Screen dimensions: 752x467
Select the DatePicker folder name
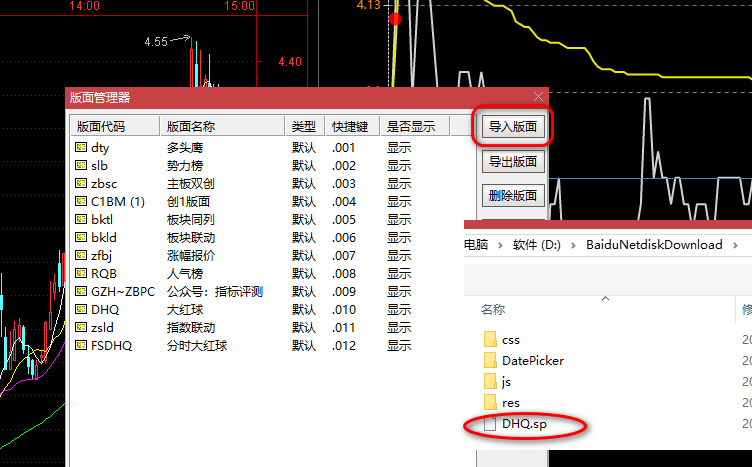tap(533, 361)
